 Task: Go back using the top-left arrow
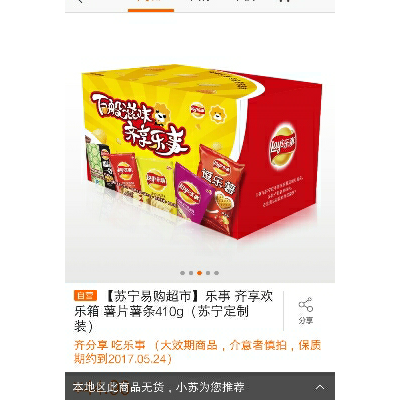tap(80, 1)
